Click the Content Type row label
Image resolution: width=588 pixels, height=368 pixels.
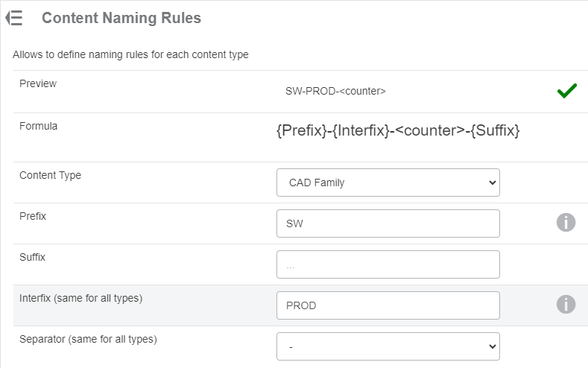[50, 175]
